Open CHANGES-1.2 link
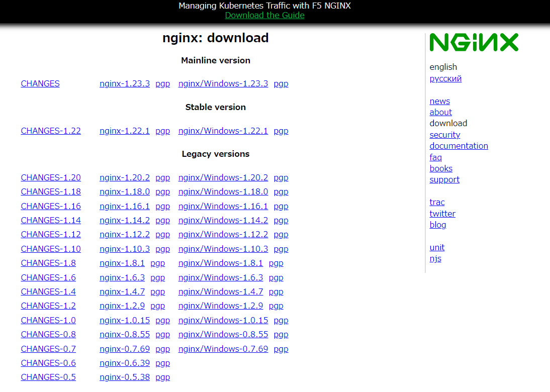Screen dimensions: 550x392 pyautogui.click(x=48, y=306)
